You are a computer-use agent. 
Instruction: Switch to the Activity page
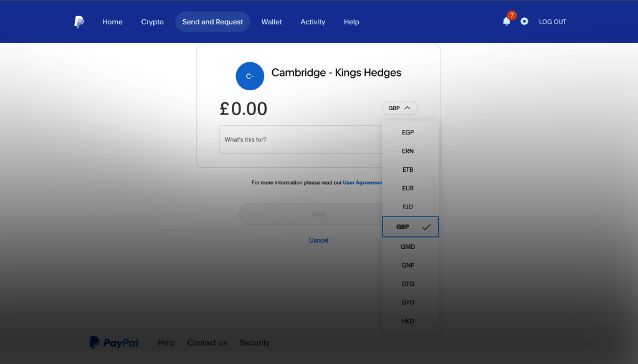[313, 22]
